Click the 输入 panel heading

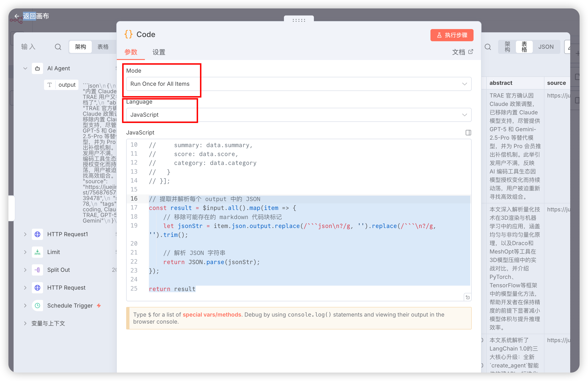[x=28, y=47]
